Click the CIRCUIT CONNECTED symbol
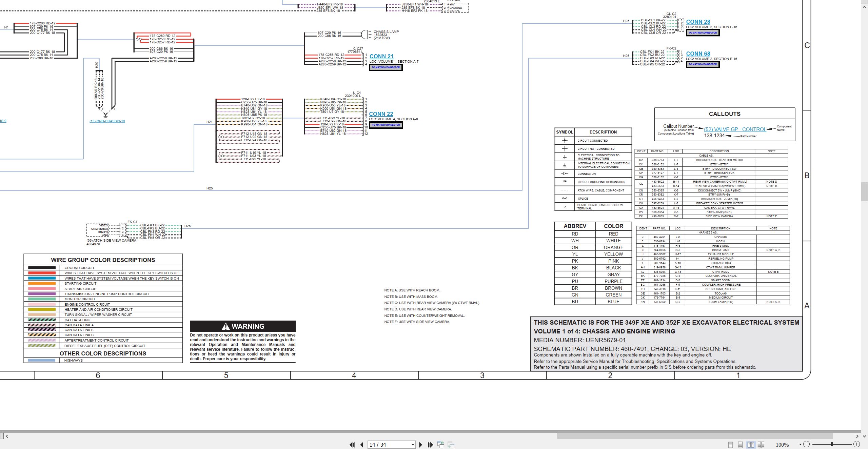This screenshot has width=868, height=449. 565,140
